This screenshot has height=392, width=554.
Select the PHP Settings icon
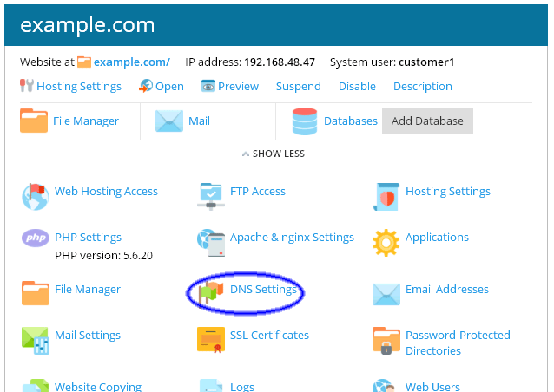[x=36, y=238]
